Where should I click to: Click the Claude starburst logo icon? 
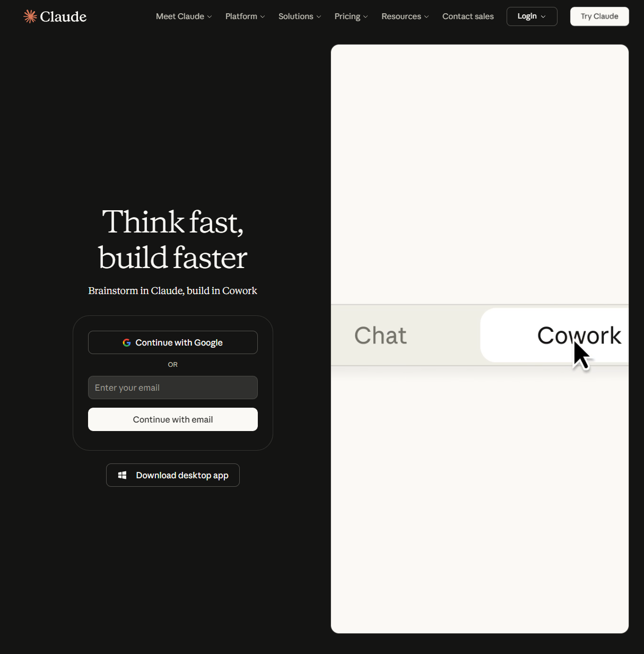(30, 16)
